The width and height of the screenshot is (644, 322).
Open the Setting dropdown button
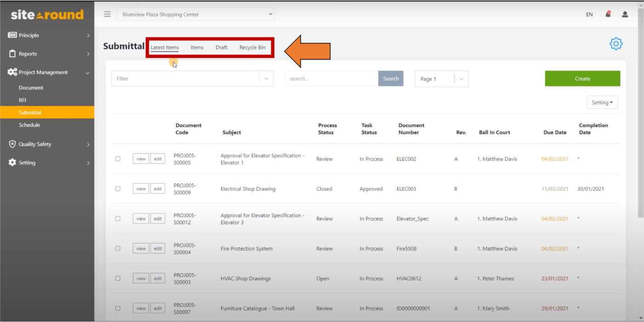click(x=602, y=103)
